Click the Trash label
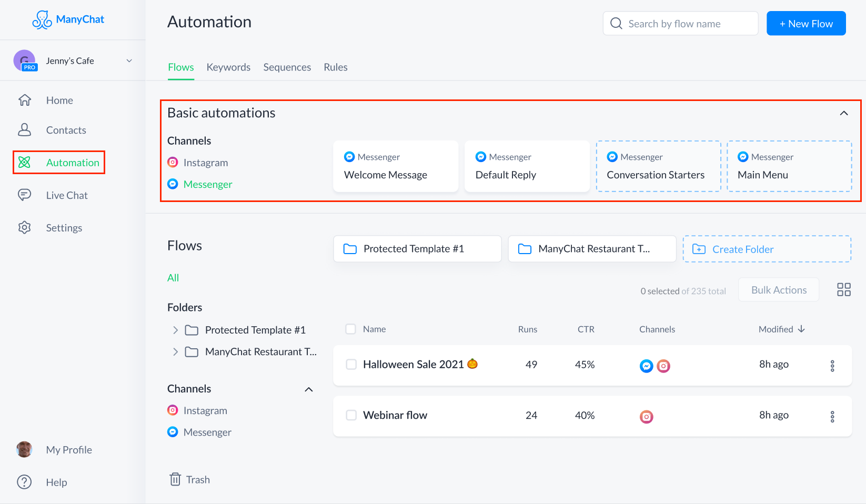Screen dimensions: 866x504 [198, 480]
